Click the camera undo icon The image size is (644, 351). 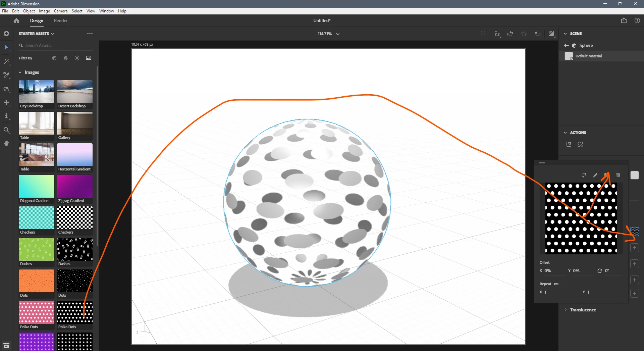511,34
